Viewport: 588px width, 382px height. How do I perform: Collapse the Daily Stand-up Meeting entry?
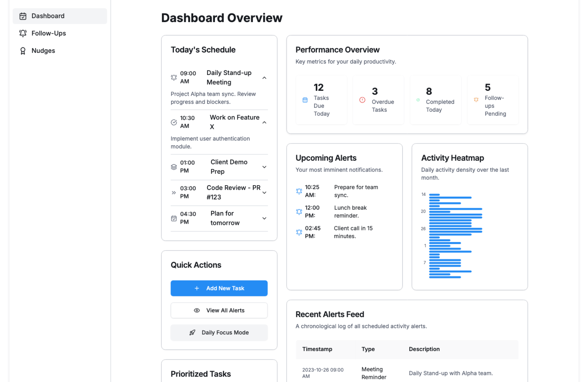264,78
